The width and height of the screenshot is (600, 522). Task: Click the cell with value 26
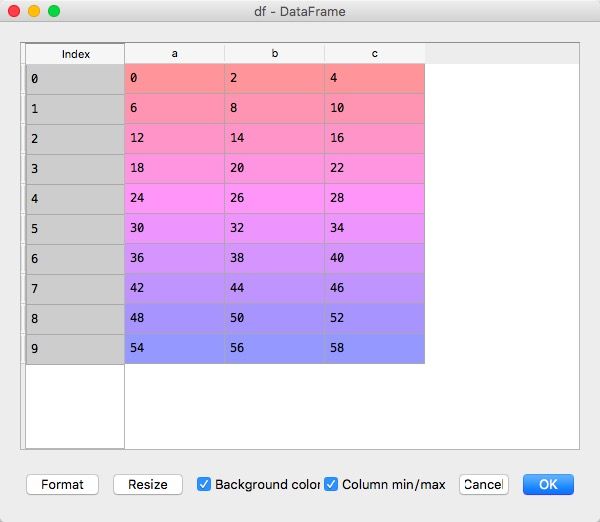275,198
